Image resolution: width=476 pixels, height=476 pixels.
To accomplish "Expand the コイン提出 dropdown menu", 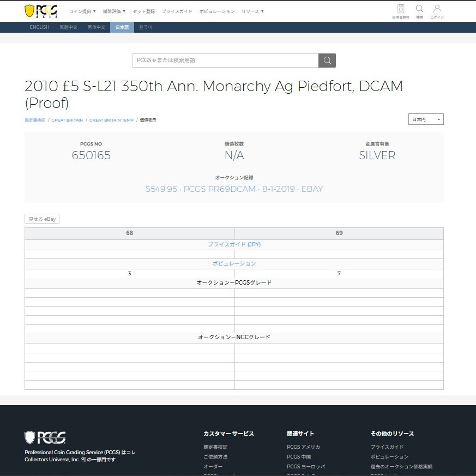I will (82, 11).
